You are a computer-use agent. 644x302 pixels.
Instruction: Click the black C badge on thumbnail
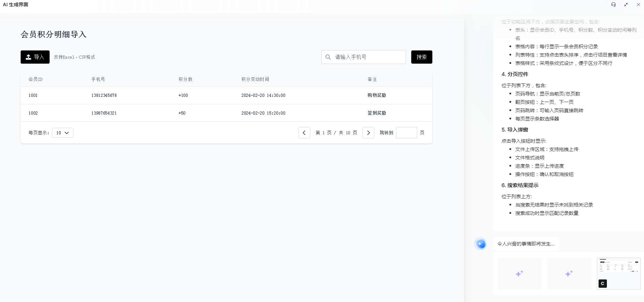pyautogui.click(x=603, y=284)
